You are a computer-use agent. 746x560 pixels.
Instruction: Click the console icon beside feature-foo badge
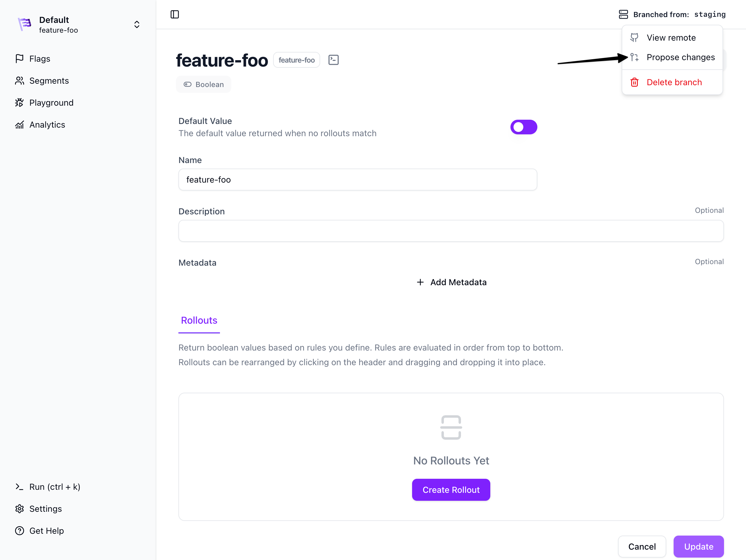pos(333,60)
